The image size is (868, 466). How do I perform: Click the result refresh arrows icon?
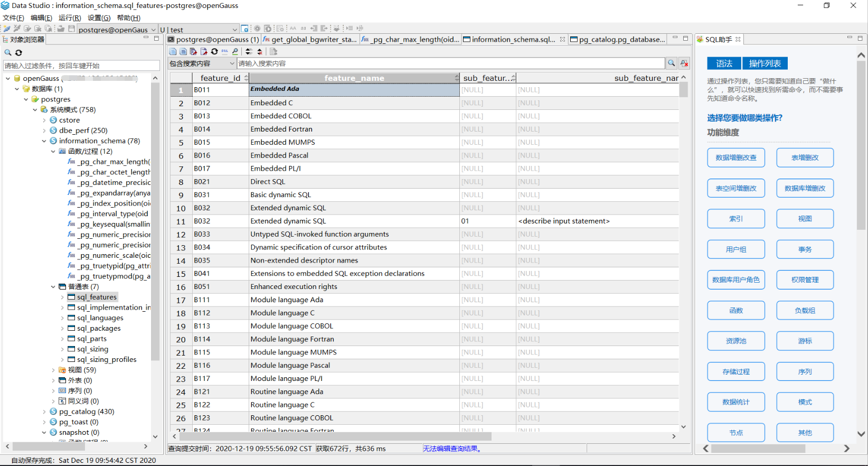[214, 51]
